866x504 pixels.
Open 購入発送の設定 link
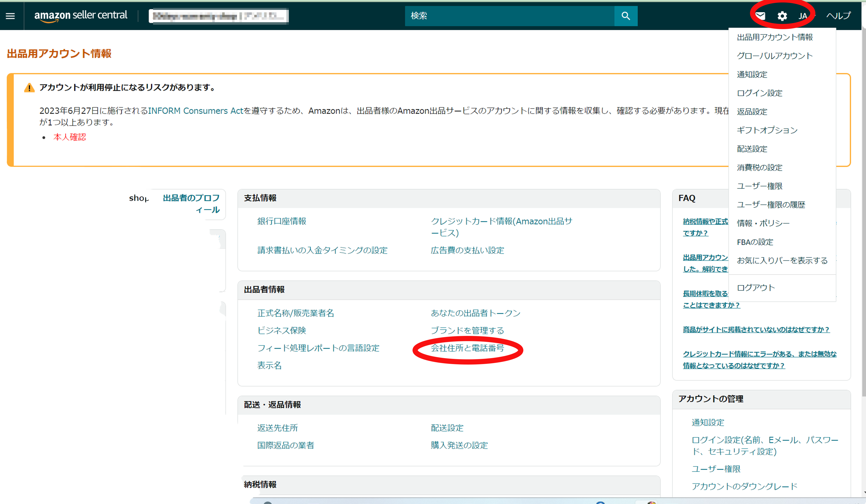tap(459, 446)
